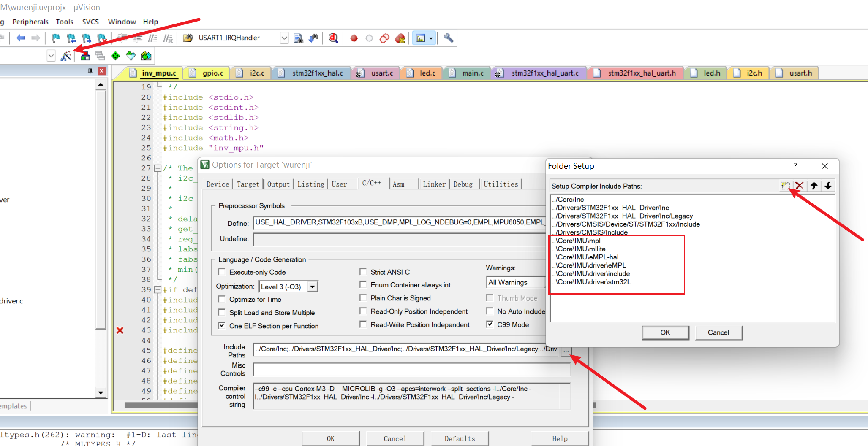The image size is (868, 446).
Task: Click in the Define symbols field
Action: coord(399,222)
